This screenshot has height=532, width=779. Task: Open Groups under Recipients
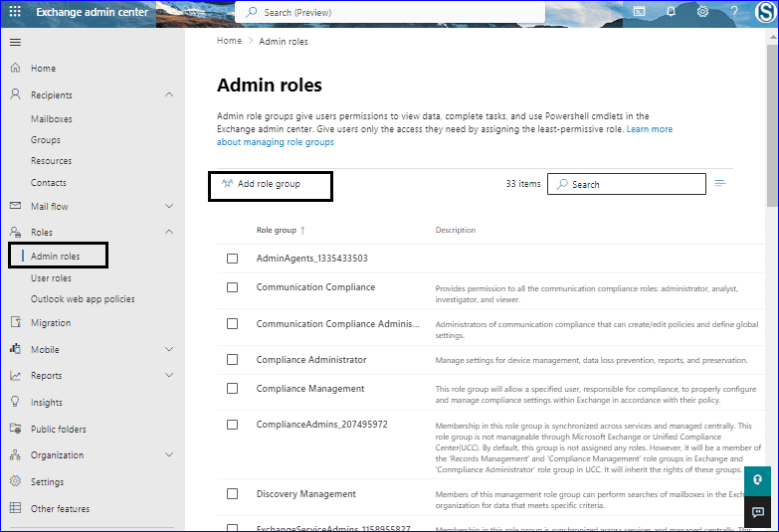[x=45, y=139]
